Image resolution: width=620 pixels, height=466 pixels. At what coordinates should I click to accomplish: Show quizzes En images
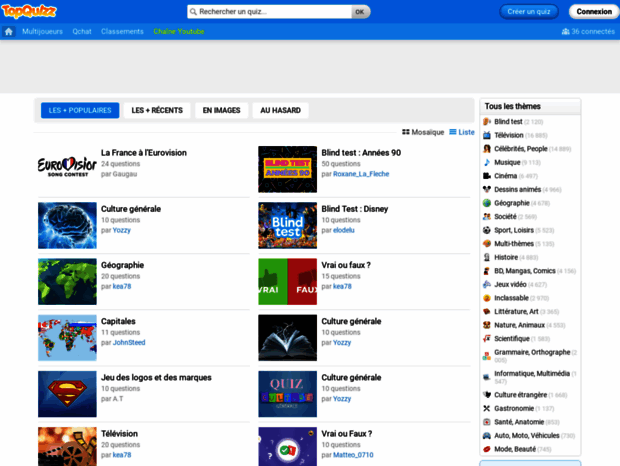[221, 110]
